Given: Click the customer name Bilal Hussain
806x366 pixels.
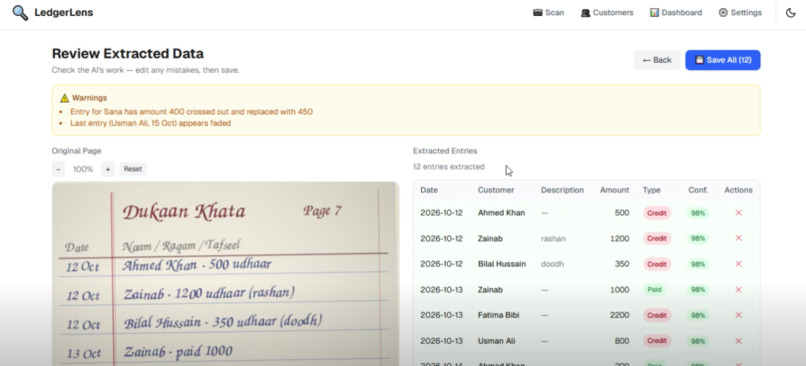Looking at the screenshot, I should coord(502,264).
